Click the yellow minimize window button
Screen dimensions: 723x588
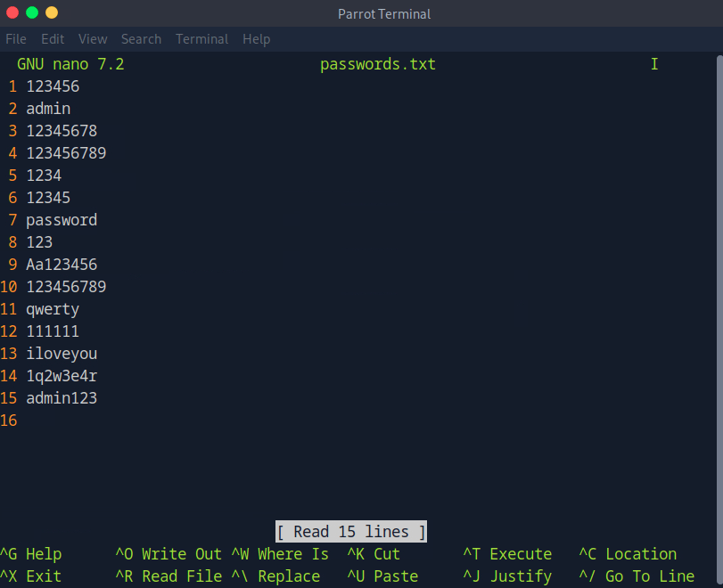[52, 12]
